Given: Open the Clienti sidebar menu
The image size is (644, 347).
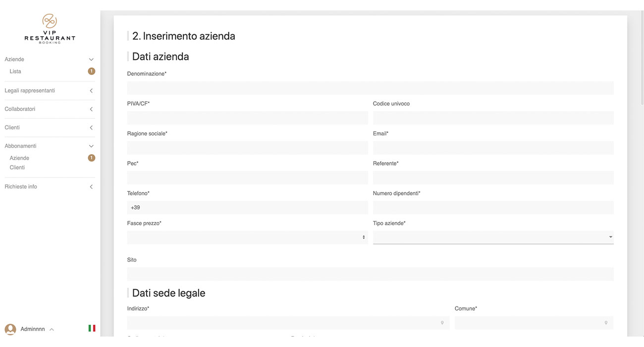Looking at the screenshot, I should (91, 128).
